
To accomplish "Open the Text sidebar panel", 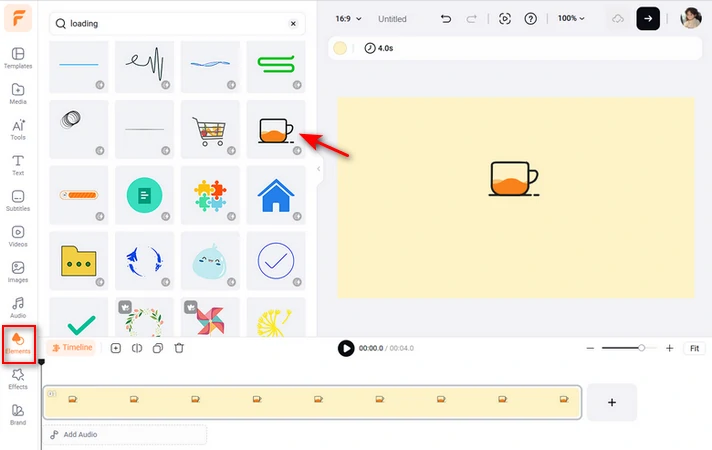I will [18, 165].
